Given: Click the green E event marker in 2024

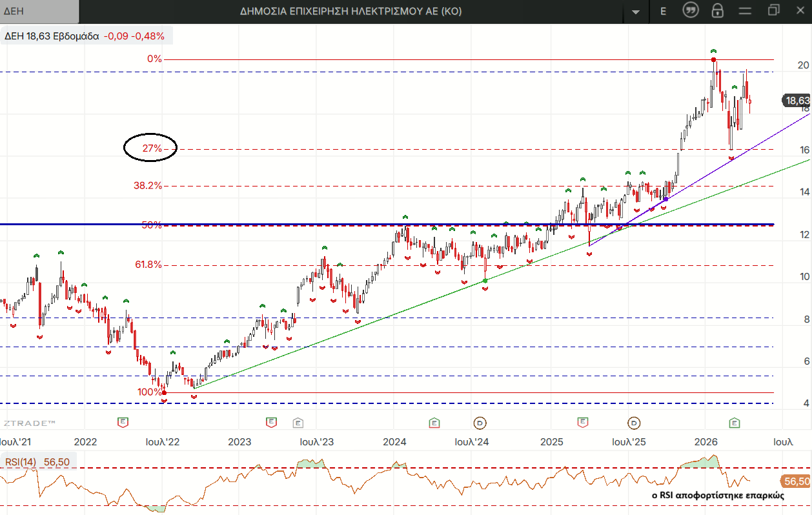Looking at the screenshot, I should point(435,423).
